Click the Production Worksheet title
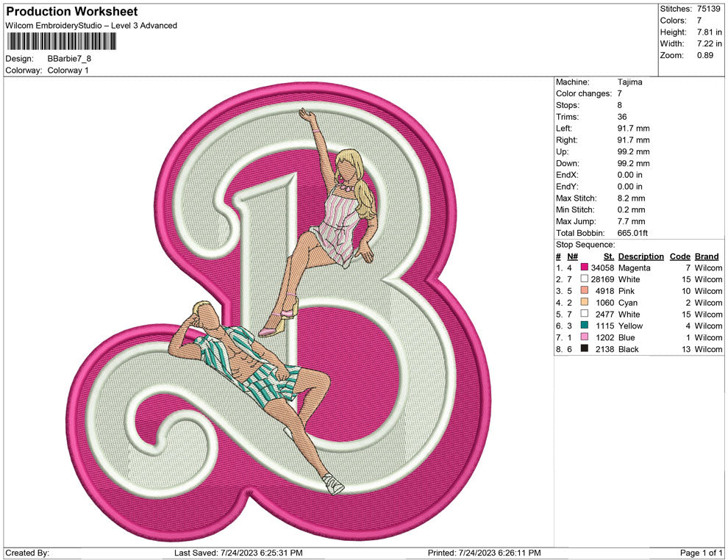The width and height of the screenshot is (728, 560). tap(71, 12)
